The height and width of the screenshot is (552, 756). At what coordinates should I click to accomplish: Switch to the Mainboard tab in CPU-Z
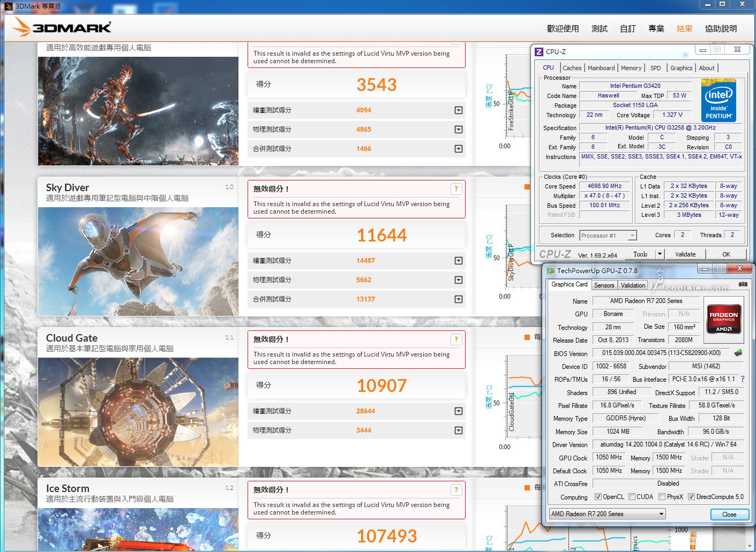click(601, 68)
